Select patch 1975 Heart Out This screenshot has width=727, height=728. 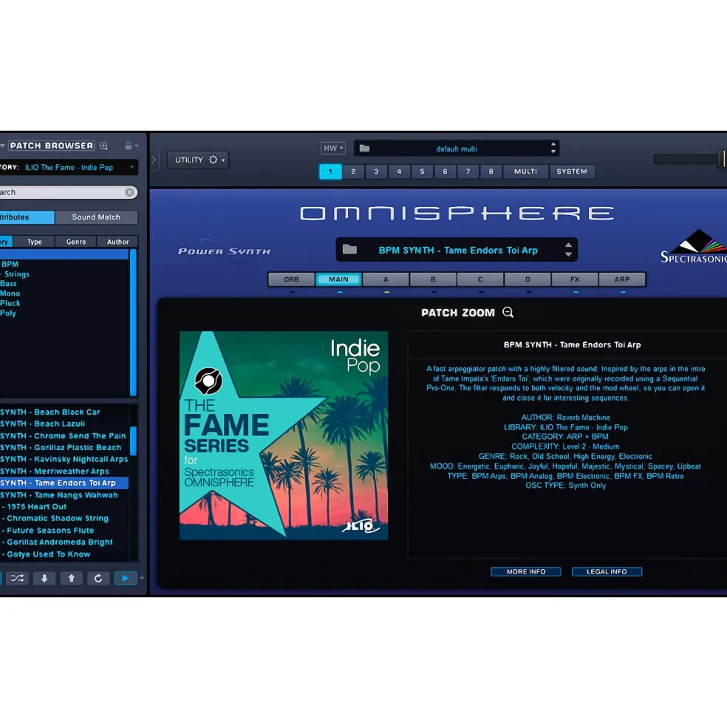click(64, 506)
